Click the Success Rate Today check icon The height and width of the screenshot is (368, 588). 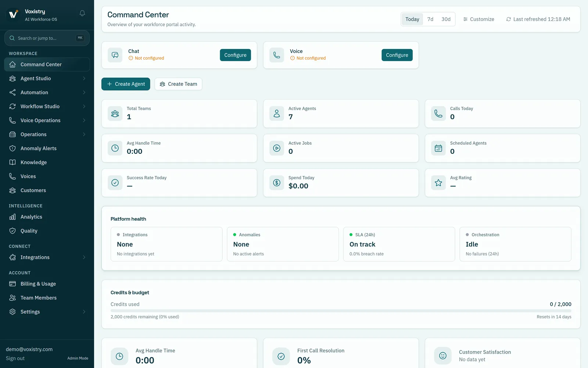pyautogui.click(x=115, y=183)
